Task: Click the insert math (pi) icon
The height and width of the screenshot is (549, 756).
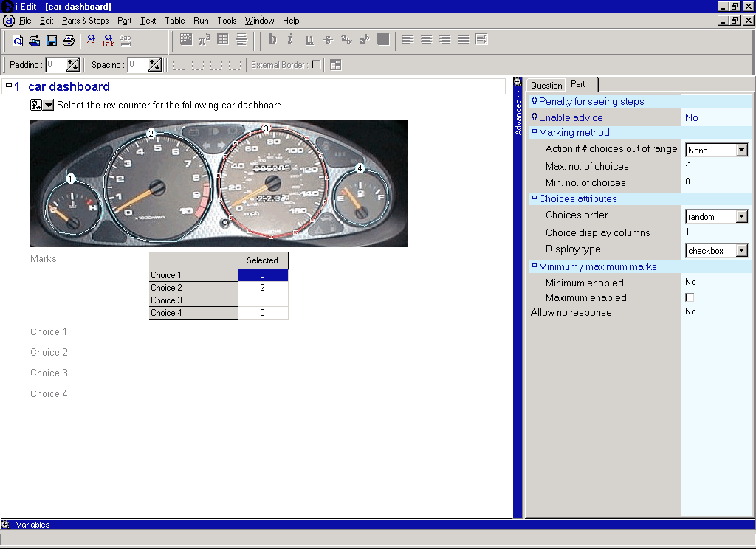Action: coord(204,40)
